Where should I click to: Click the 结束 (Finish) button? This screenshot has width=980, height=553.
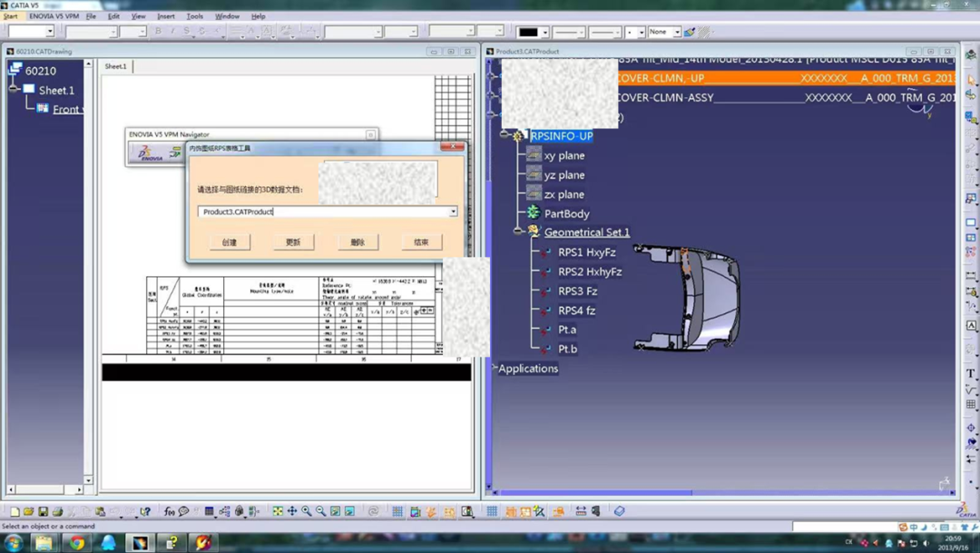[x=421, y=242]
